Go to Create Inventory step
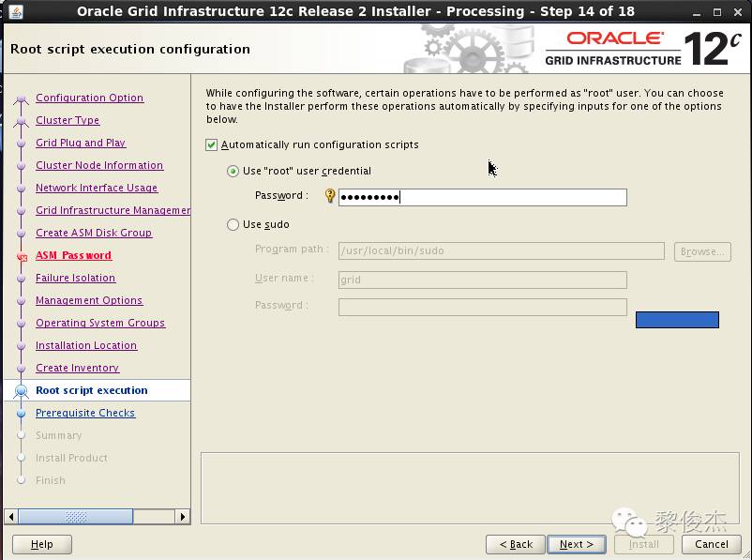Screen dimensions: 752x560 click(x=77, y=368)
